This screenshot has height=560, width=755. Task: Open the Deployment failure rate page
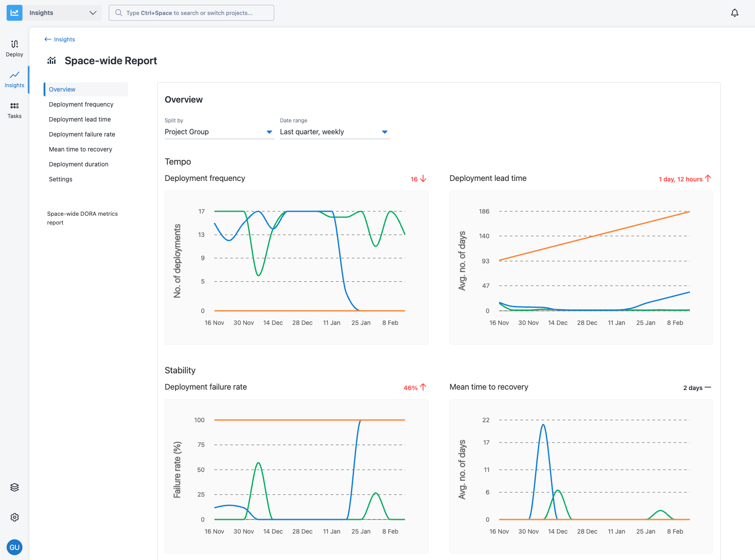tap(82, 134)
